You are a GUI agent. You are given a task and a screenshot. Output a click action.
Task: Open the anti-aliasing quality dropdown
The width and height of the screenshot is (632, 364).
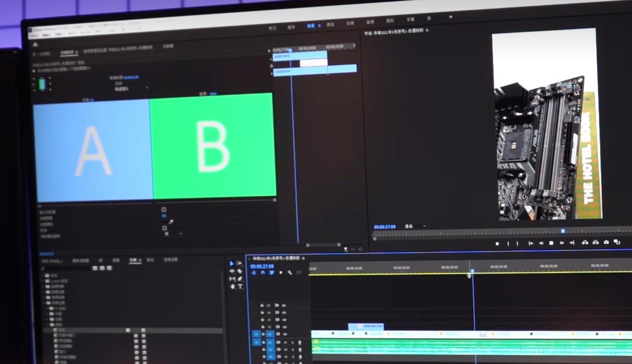[176, 234]
